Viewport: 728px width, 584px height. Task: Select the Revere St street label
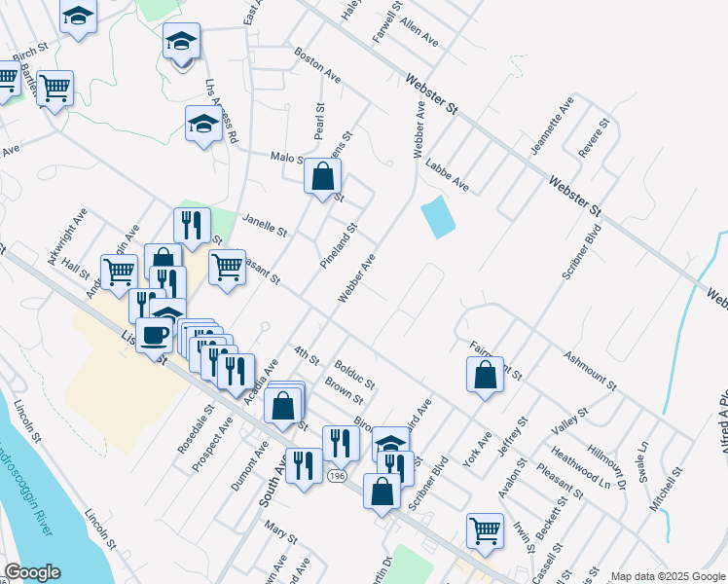coord(594,138)
